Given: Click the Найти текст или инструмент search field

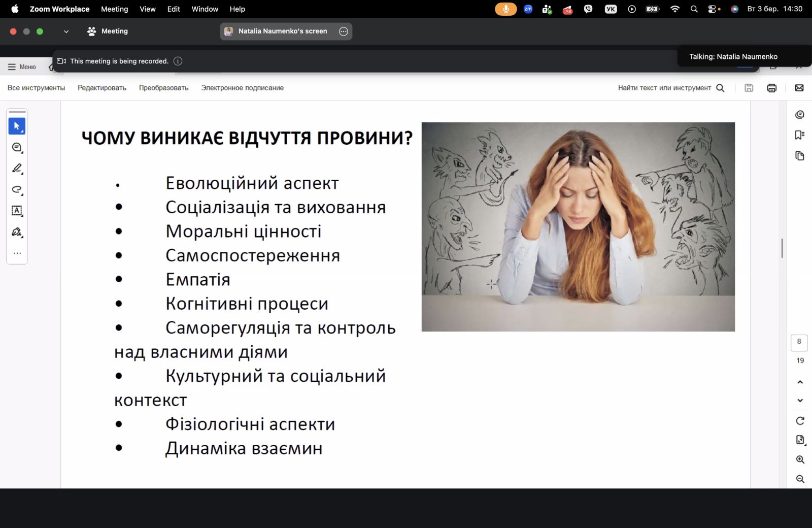Looking at the screenshot, I should click(x=671, y=88).
